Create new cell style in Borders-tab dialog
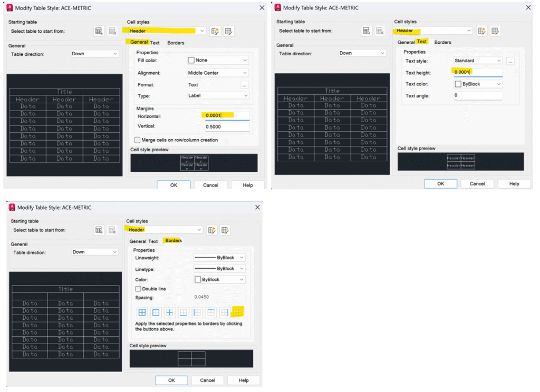Viewport: 540px width, 392px height. [212, 230]
